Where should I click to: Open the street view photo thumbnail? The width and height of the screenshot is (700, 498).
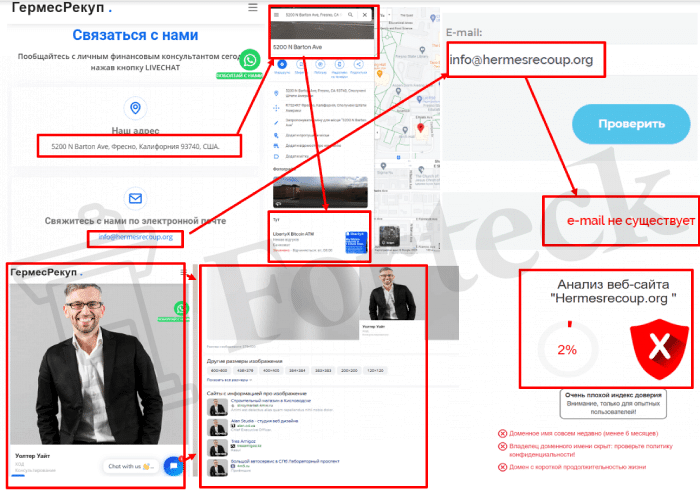coord(320,192)
